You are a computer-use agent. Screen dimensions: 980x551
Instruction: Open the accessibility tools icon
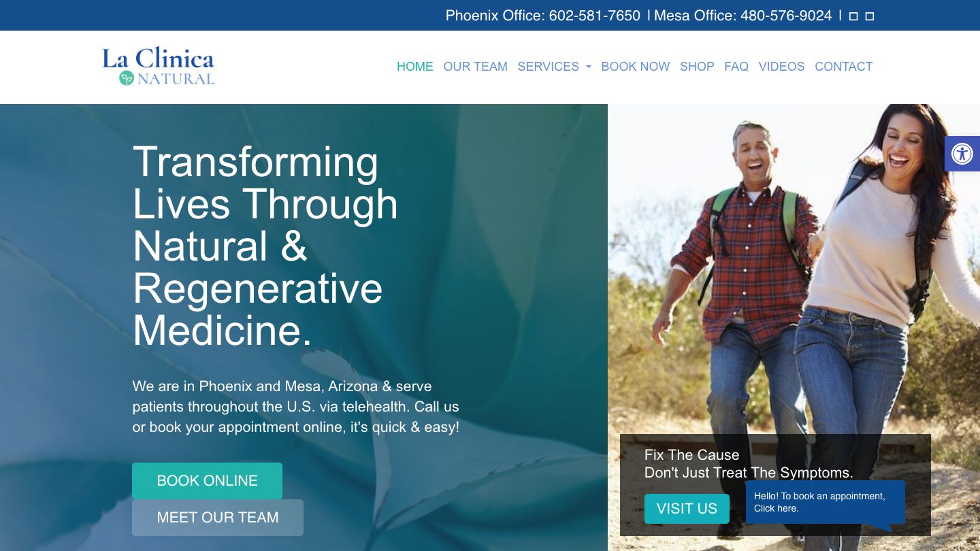click(x=962, y=154)
